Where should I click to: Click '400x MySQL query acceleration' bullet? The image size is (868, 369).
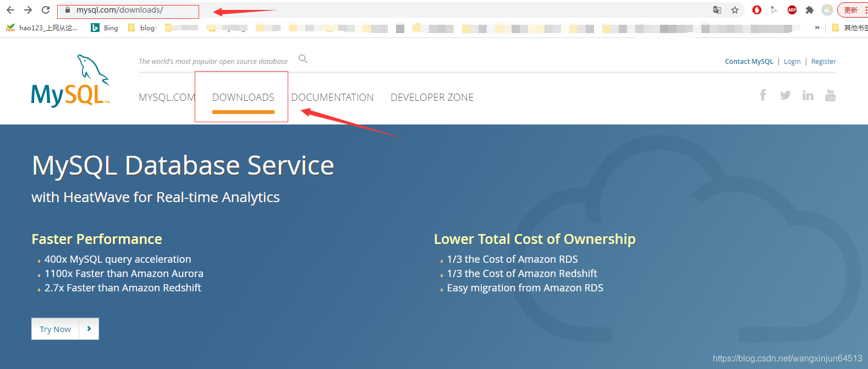pos(118,259)
